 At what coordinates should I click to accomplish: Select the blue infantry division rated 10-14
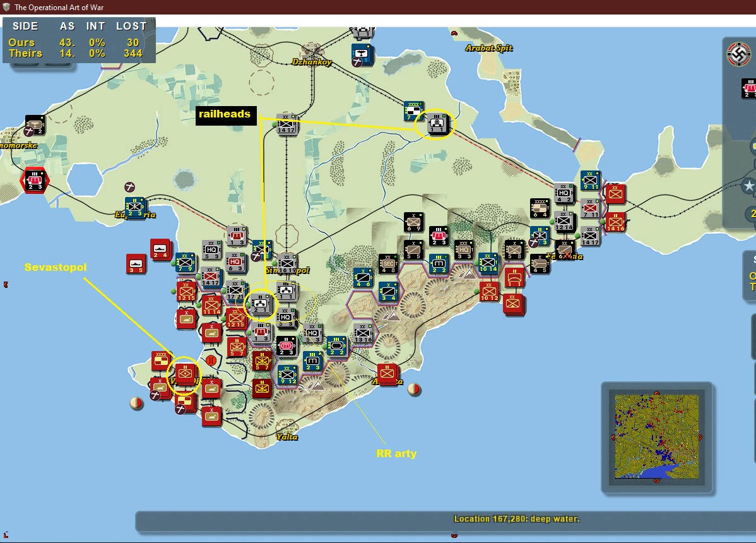(488, 263)
